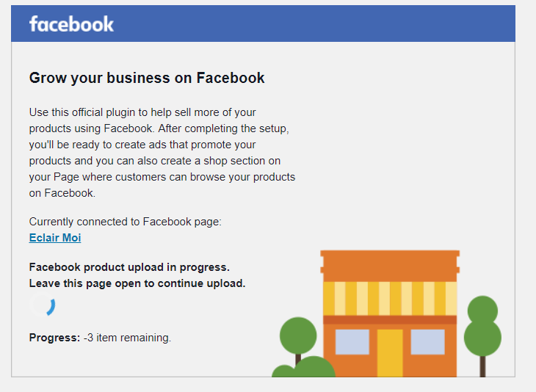Click the official plugin description paragraph

click(162, 153)
